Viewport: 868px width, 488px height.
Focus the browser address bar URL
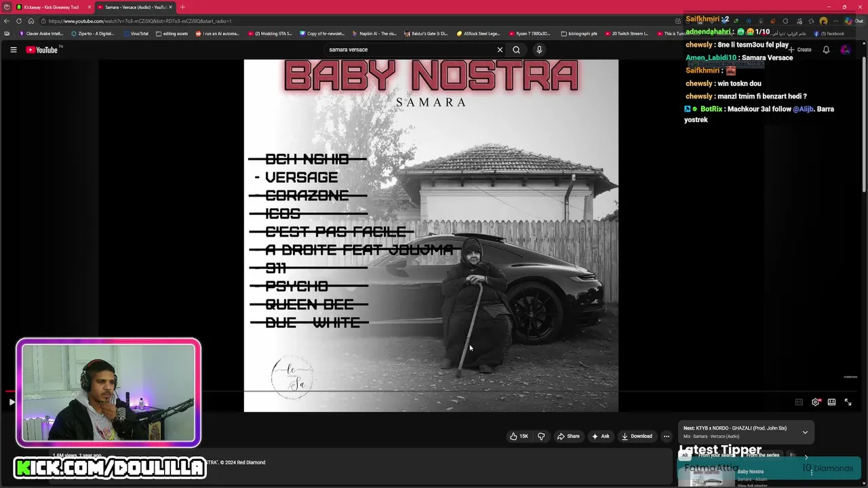[140, 21]
